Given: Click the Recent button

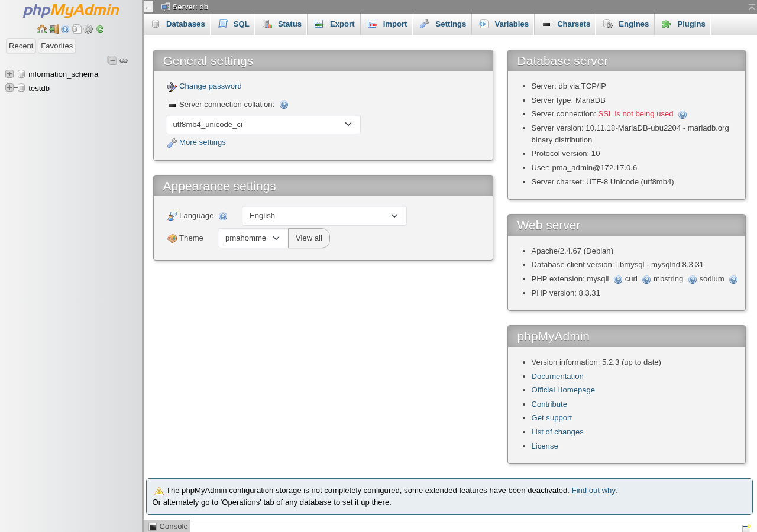Looking at the screenshot, I should coord(21,46).
